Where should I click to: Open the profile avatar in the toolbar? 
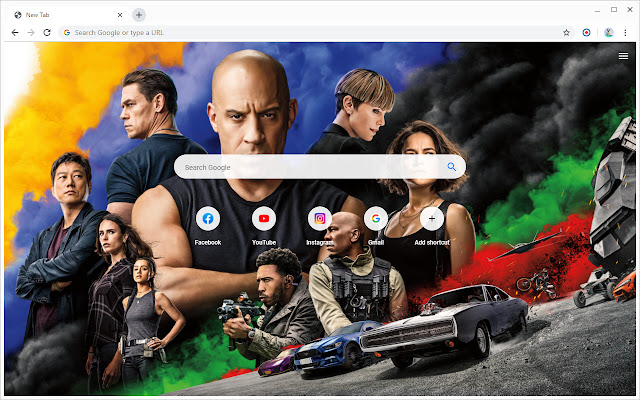pos(609,33)
